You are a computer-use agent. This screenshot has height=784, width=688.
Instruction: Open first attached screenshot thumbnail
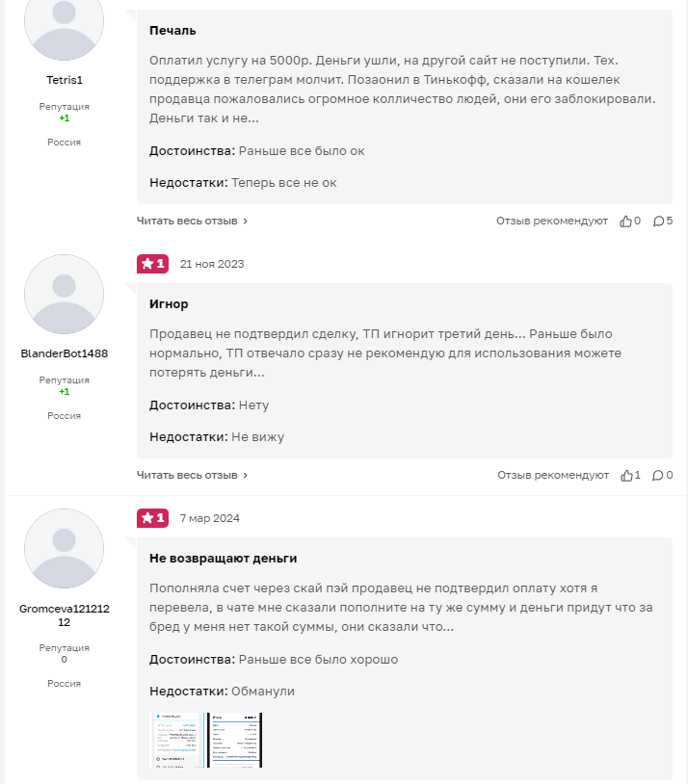pos(175,740)
